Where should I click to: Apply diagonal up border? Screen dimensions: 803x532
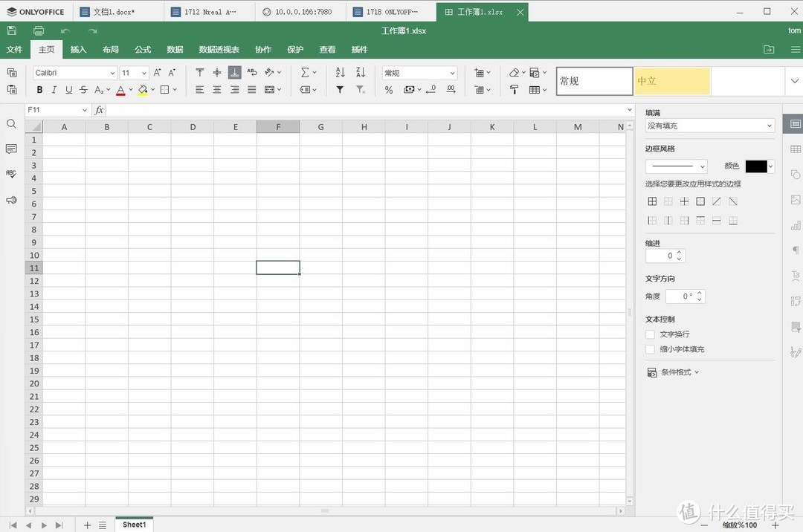(x=717, y=201)
